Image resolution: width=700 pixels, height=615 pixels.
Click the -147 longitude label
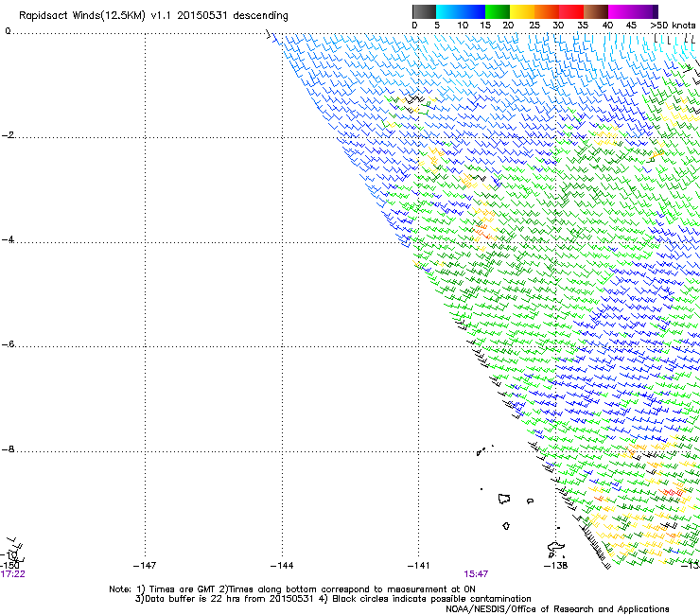(145, 566)
